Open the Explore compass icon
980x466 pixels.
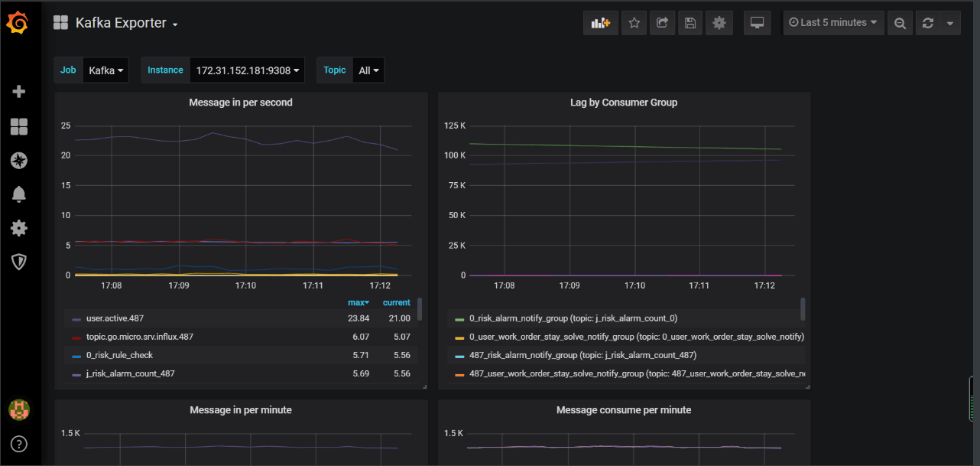point(19,160)
